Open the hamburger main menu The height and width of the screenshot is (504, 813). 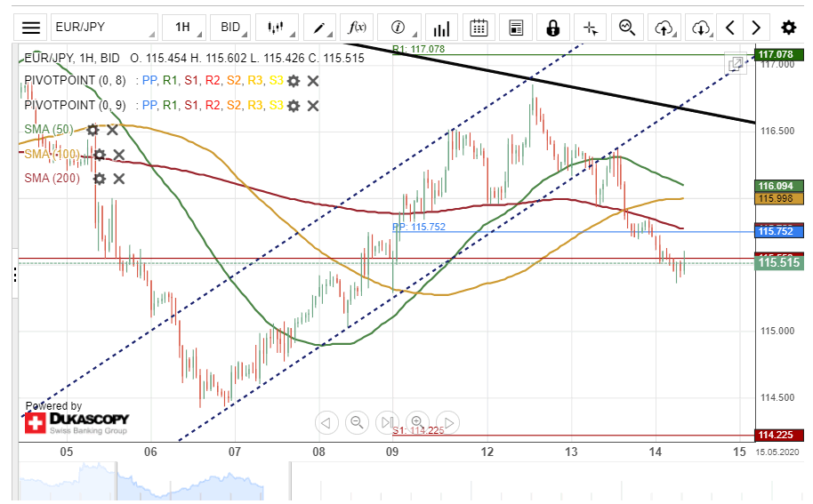point(31,28)
